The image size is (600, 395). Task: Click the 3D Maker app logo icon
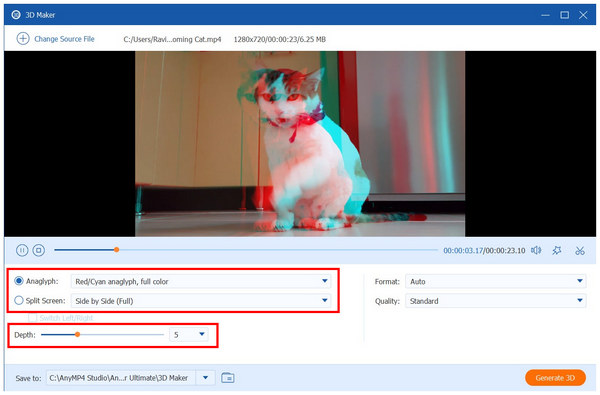pos(16,15)
